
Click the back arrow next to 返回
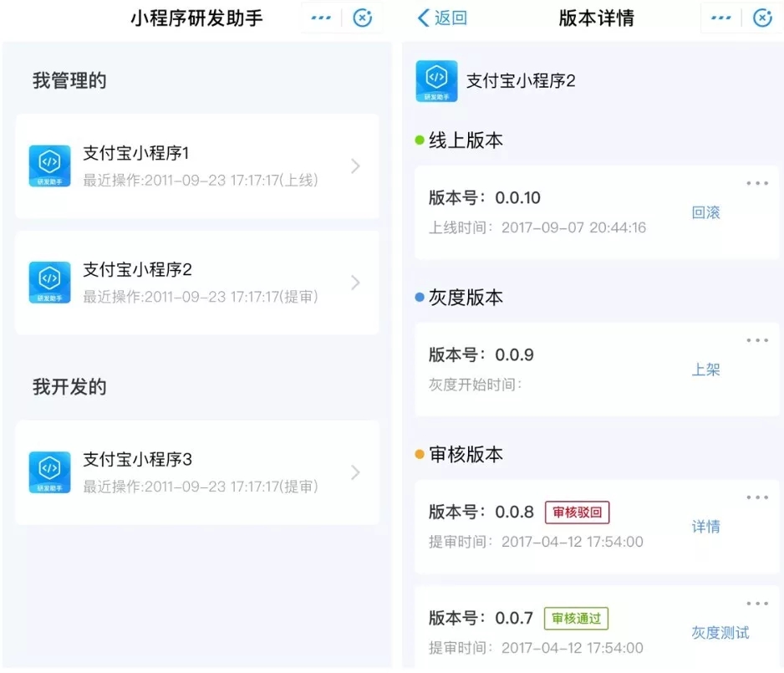coord(423,18)
